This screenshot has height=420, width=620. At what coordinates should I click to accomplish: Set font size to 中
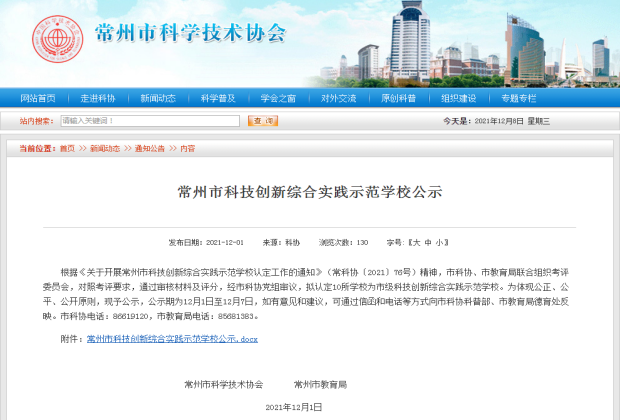click(428, 243)
